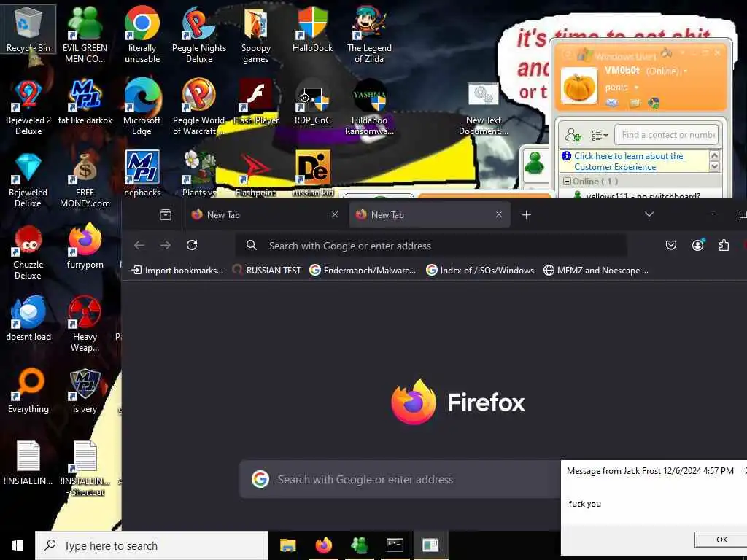Open Firefox View button in tab bar

[x=166, y=215]
